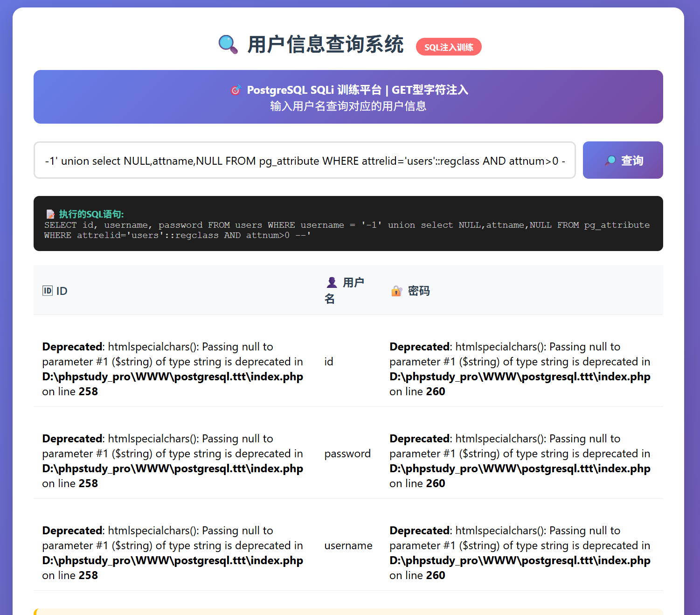
Task: Click the ID column header text
Action: (x=62, y=291)
